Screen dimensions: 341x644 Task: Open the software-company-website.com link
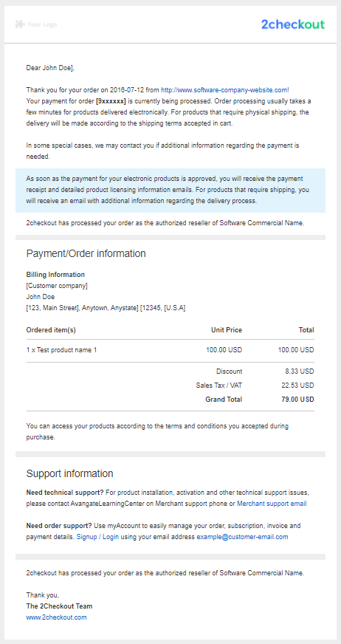pos(225,89)
